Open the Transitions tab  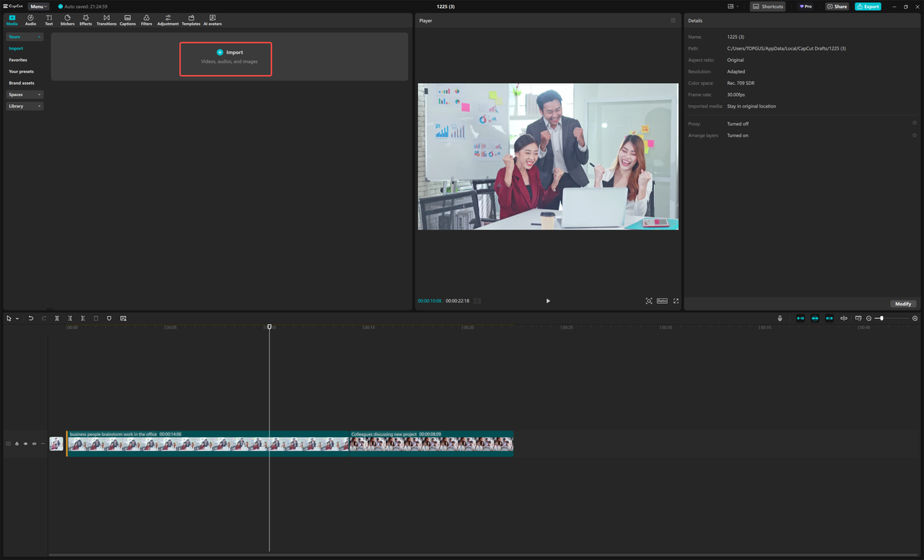click(x=107, y=19)
